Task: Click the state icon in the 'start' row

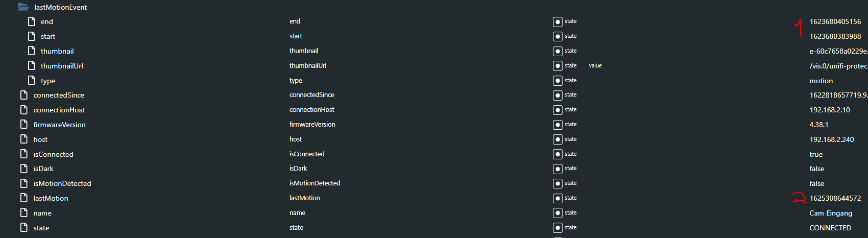Action: [558, 36]
